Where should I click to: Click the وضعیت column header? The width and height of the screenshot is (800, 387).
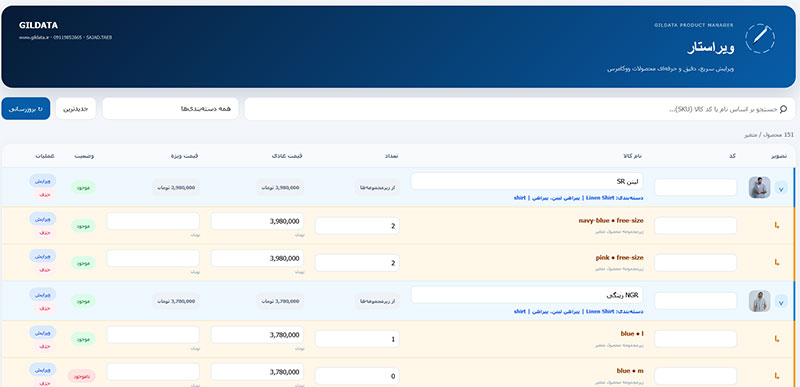pos(84,156)
